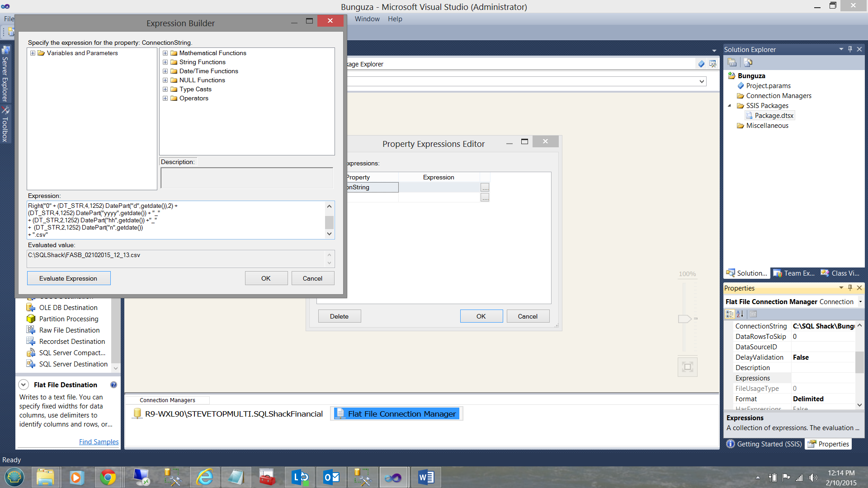
Task: Open Package.dtsx in Solution Explorer
Action: (x=774, y=116)
